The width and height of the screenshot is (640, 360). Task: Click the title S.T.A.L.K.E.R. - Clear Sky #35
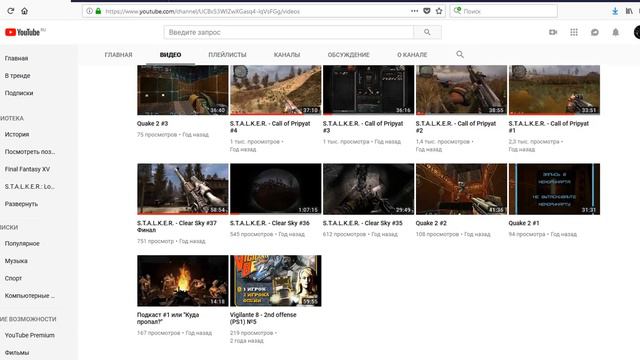(362, 223)
